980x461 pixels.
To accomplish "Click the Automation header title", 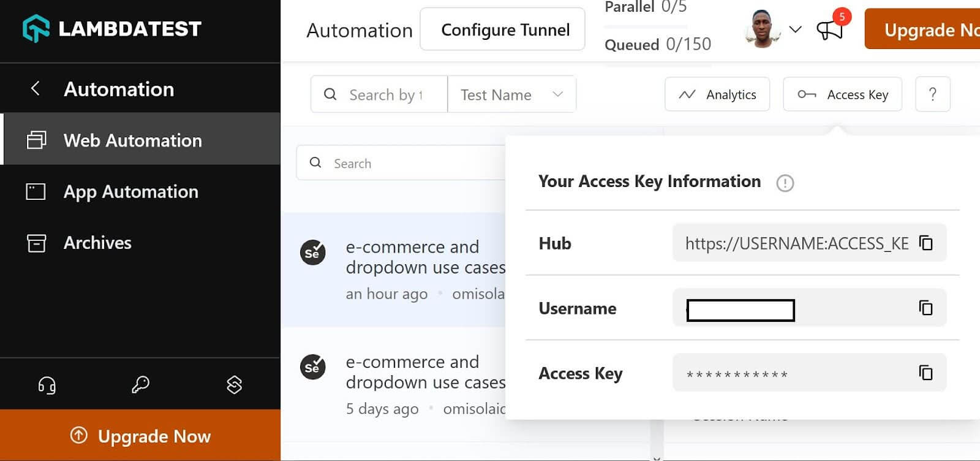I will click(360, 30).
